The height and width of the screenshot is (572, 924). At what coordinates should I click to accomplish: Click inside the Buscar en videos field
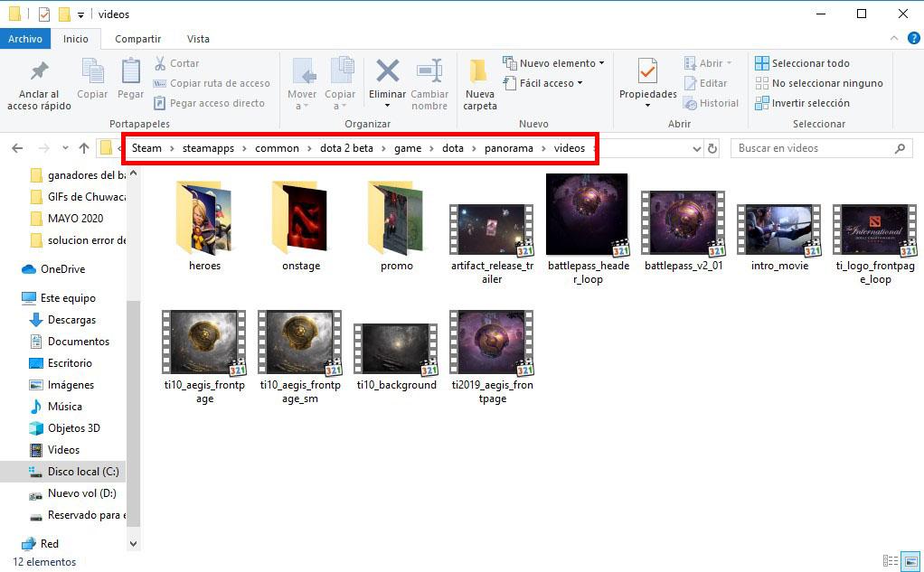[x=822, y=148]
